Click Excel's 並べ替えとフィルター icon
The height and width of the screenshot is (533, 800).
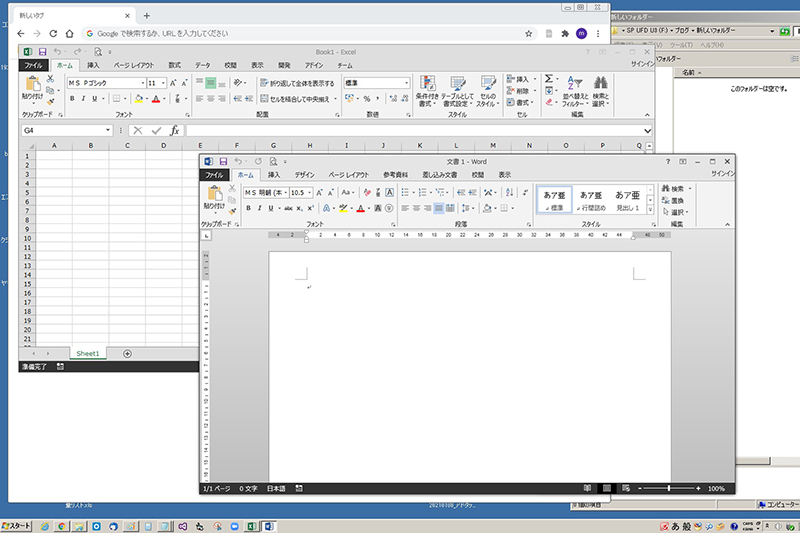pos(575,91)
